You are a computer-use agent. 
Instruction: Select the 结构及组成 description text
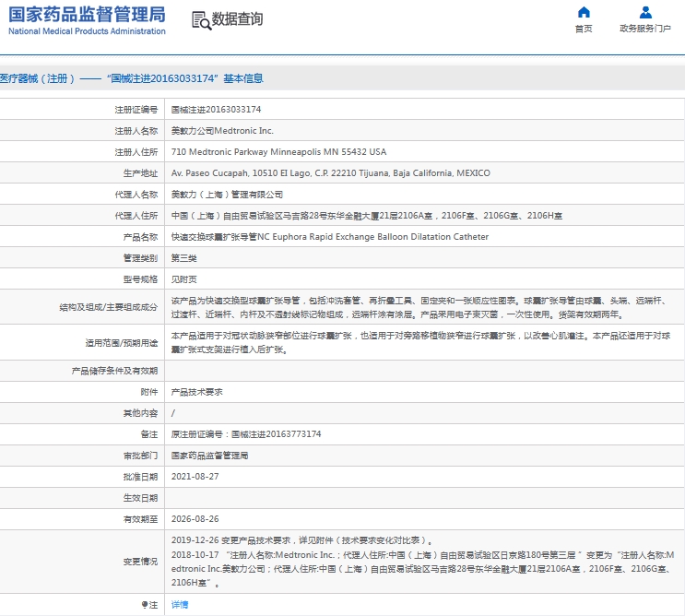coord(419,308)
